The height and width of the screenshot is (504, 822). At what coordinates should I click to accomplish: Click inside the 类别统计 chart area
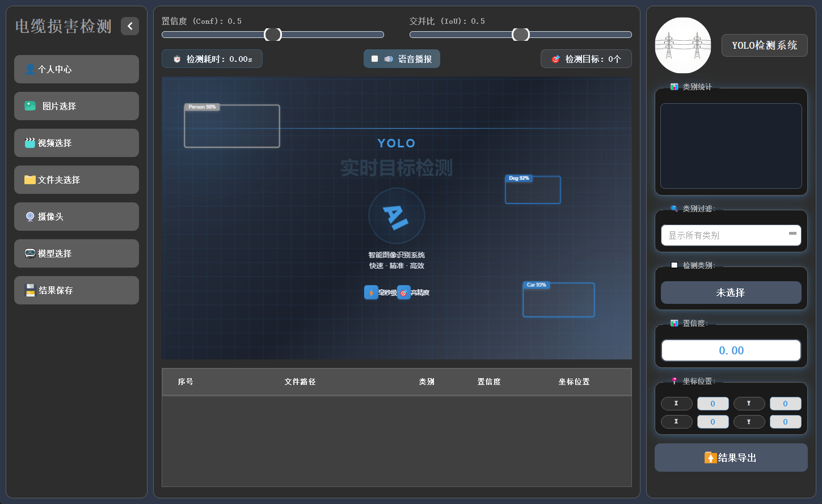coord(731,146)
